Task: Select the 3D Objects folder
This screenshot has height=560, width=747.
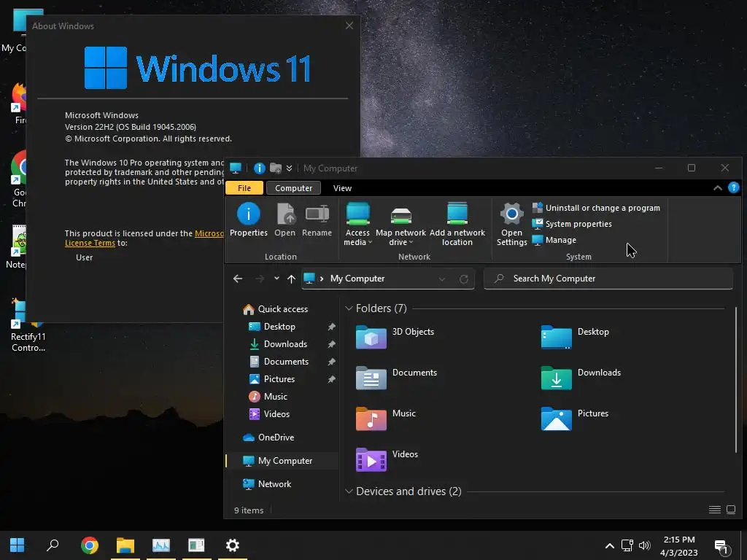Action: (x=395, y=336)
